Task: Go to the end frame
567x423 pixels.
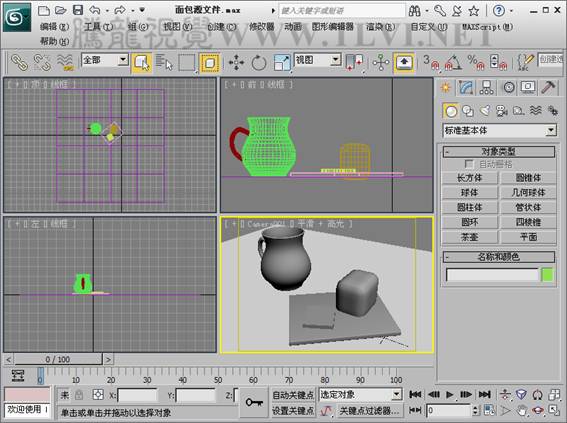Action: point(485,394)
